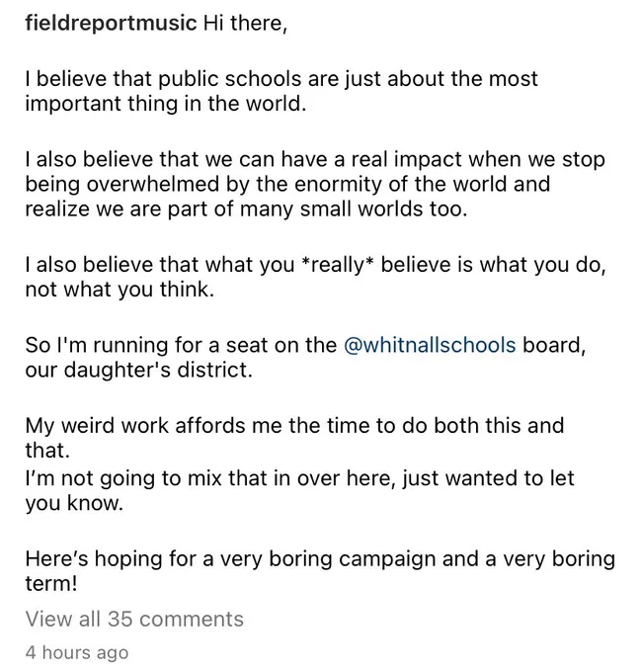The height and width of the screenshot is (672, 641).
Task: Click the word 'term!' ending the caption
Action: tap(51, 584)
